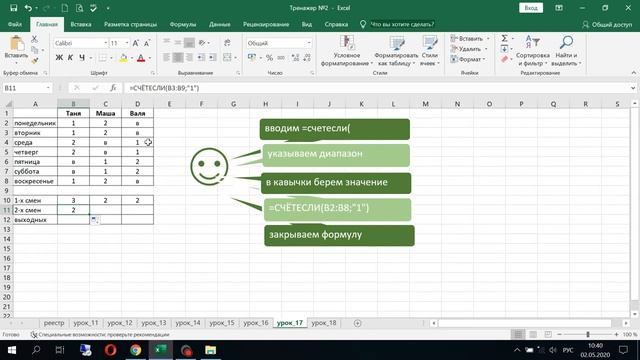Screen dimensions: 640x360
Task: Switch to Page Layout view icon
Action: point(533,334)
